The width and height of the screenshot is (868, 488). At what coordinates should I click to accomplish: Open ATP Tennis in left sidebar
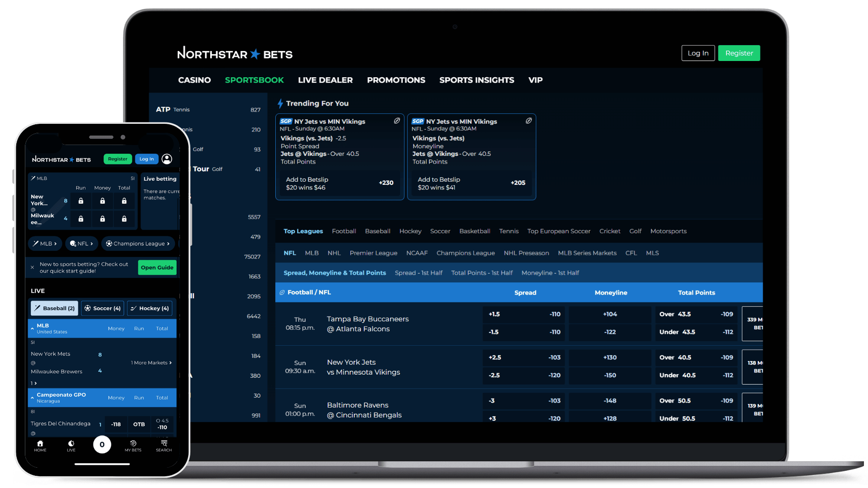pyautogui.click(x=208, y=110)
